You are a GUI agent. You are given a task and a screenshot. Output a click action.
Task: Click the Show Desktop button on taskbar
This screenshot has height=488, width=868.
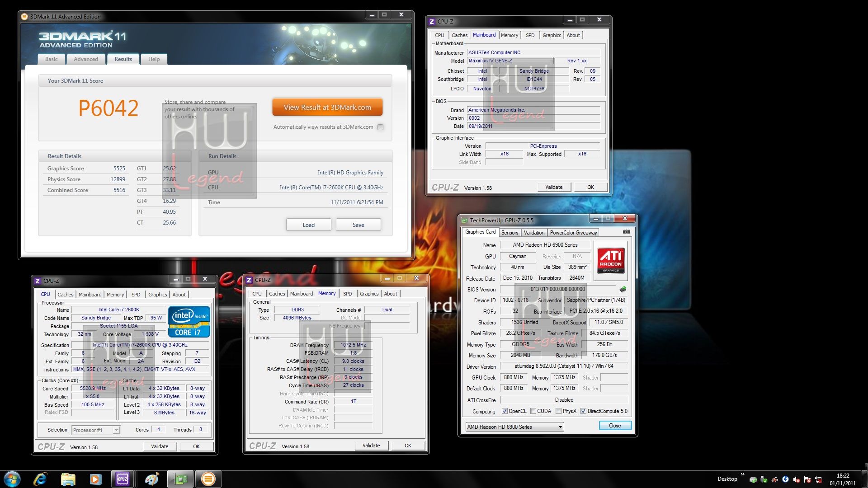point(864,479)
